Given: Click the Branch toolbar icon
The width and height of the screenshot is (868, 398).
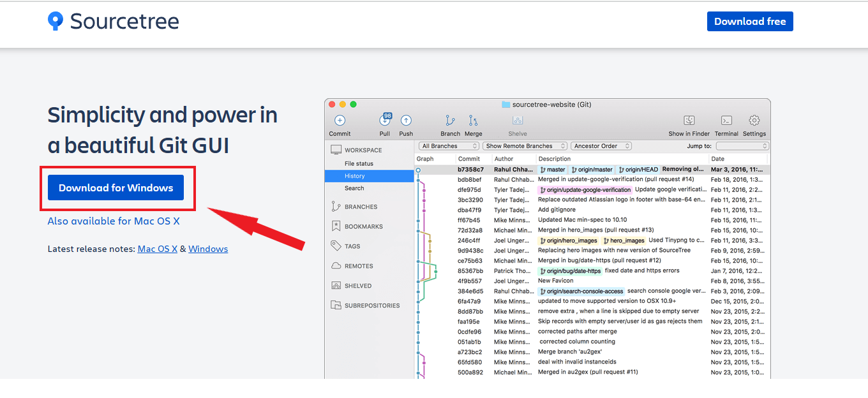Looking at the screenshot, I should (x=450, y=120).
